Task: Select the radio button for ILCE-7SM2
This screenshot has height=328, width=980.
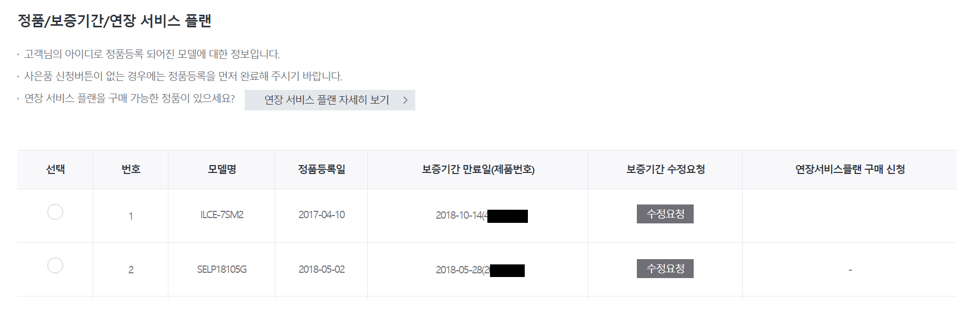Action: (x=55, y=212)
